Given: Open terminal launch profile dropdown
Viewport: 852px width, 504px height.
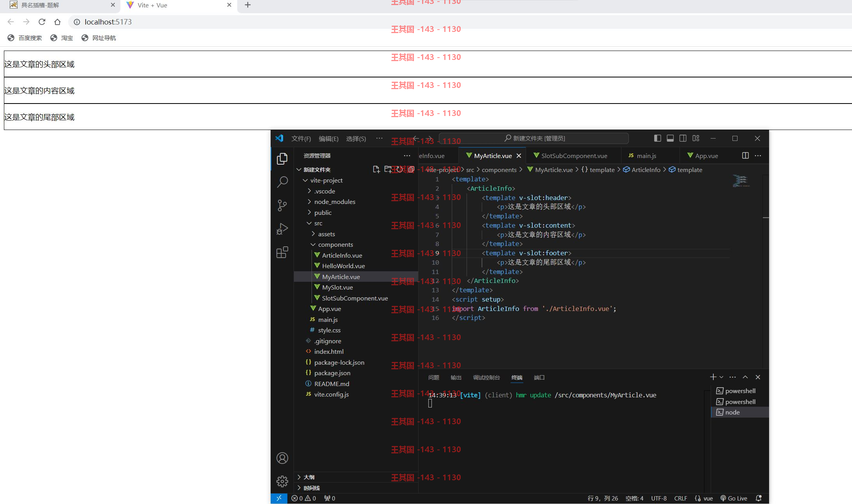Looking at the screenshot, I should pyautogui.click(x=721, y=377).
